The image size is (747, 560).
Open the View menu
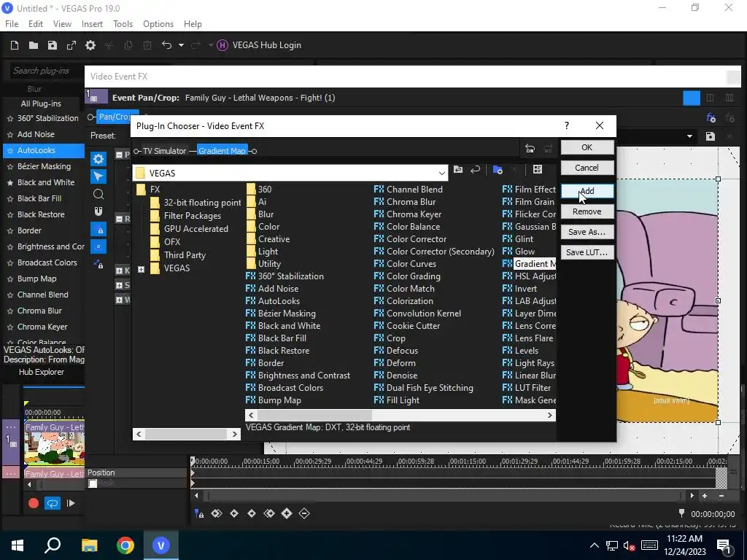[62, 24]
